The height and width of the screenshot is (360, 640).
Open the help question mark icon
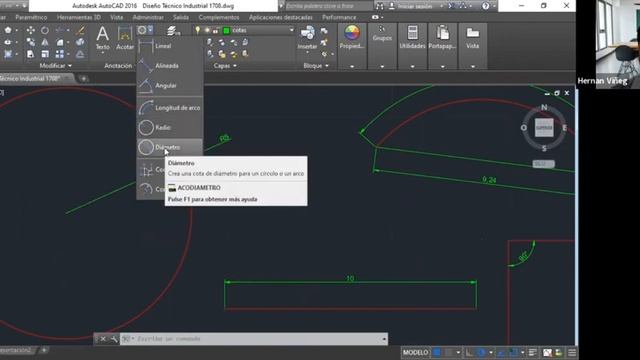click(x=485, y=6)
